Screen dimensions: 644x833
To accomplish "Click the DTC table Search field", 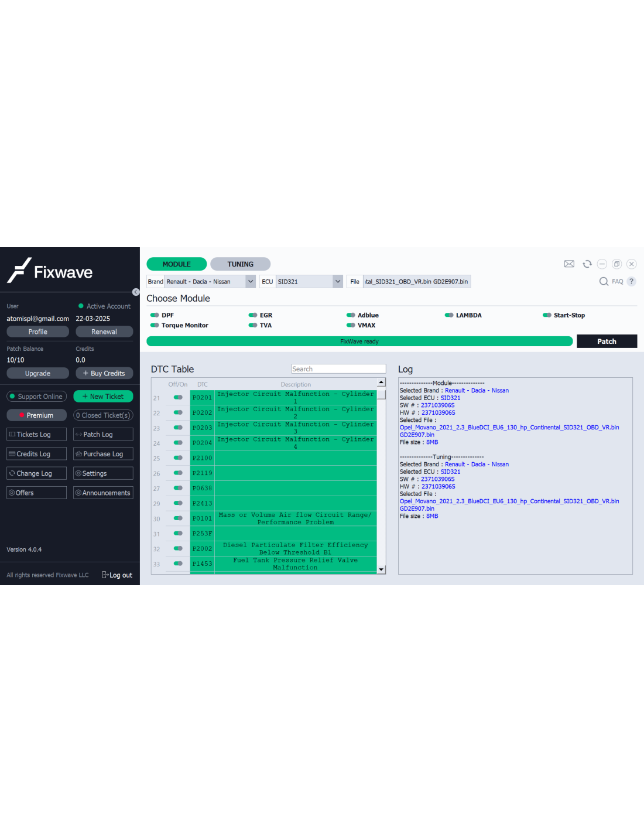I will click(x=338, y=369).
